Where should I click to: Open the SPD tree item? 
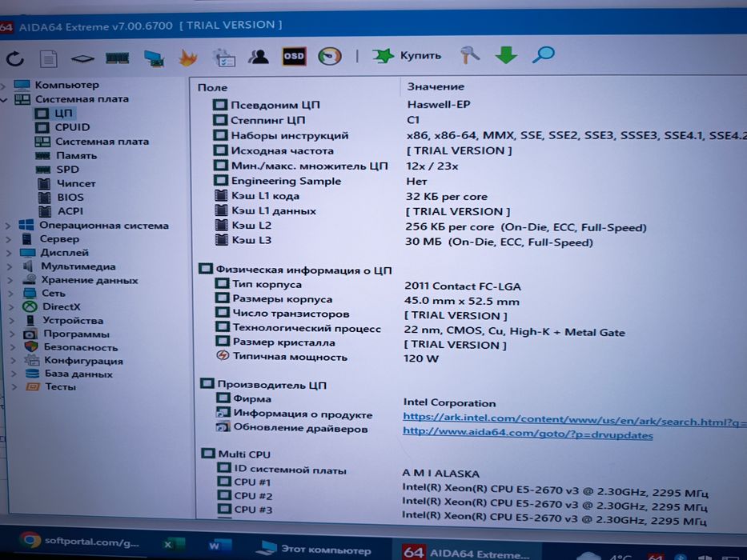[67, 169]
